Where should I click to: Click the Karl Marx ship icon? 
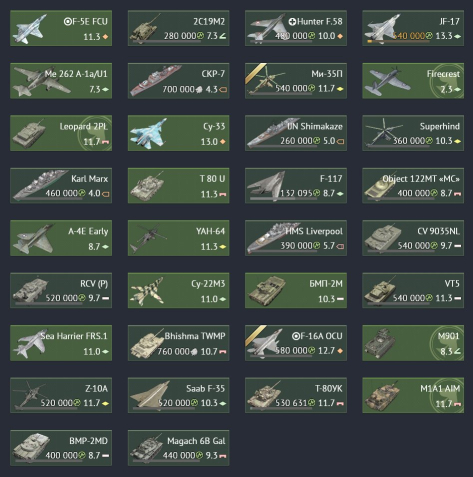click(x=36, y=185)
